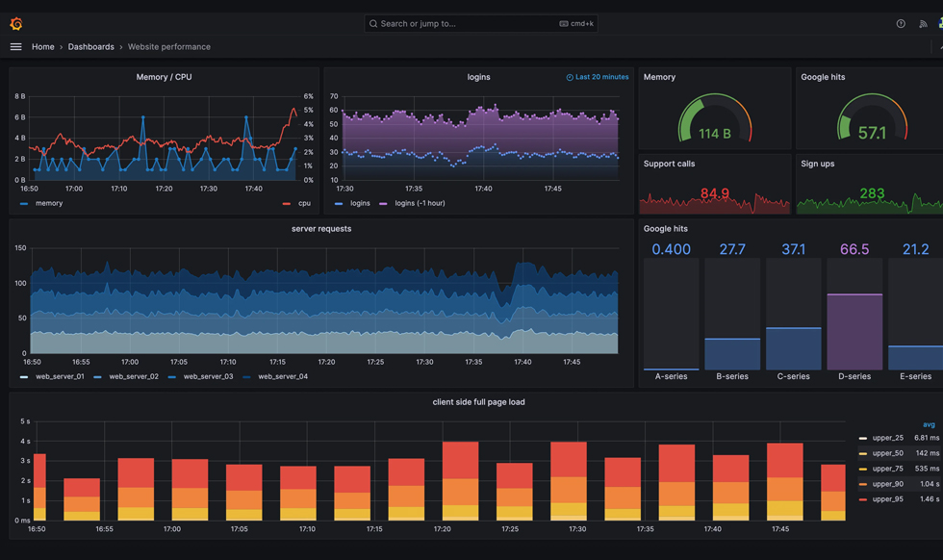Open Dashboards in the breadcrumb
The height and width of the screenshot is (560, 943).
pos(90,46)
